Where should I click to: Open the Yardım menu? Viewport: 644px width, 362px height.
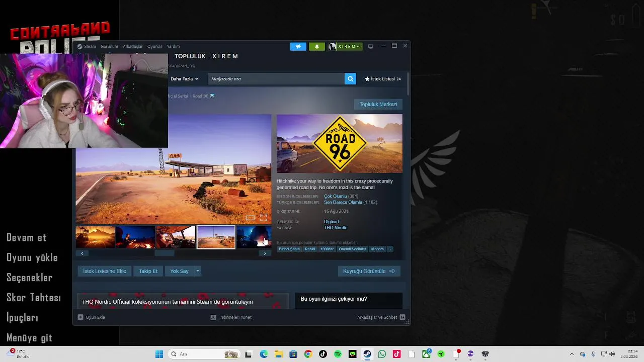(x=173, y=46)
